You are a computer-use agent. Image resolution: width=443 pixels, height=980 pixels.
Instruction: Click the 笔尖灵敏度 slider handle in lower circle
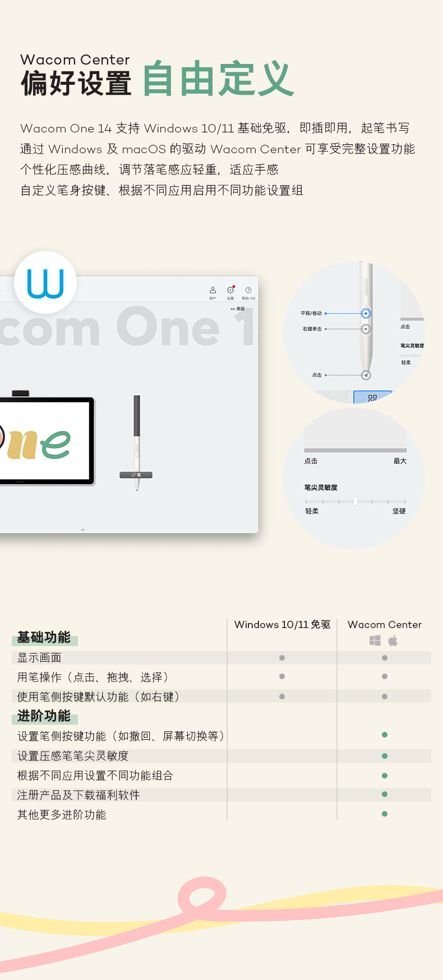(356, 501)
